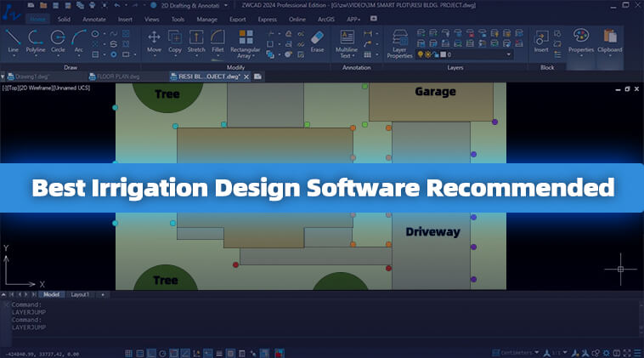This screenshot has height=358, width=644.
Task: Select the Polyline tool
Action: tap(36, 41)
